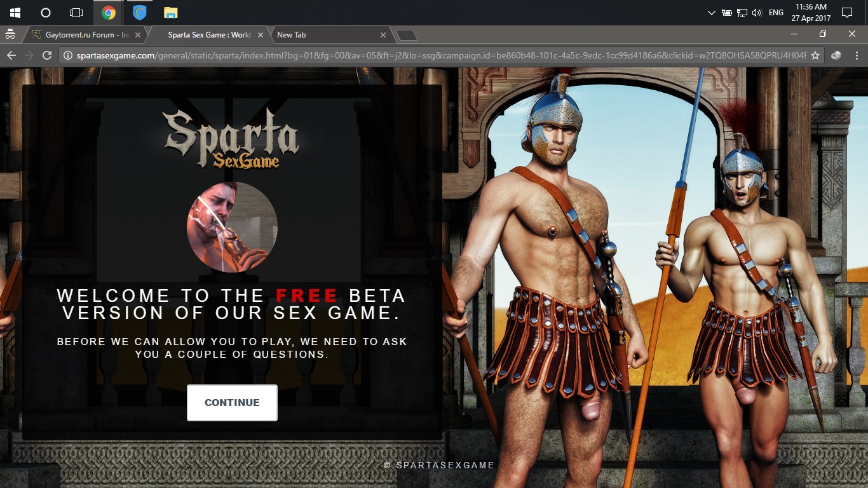Screen dimensions: 868x488
Task: Click the clock to open the calendar flyout
Action: [811, 12]
